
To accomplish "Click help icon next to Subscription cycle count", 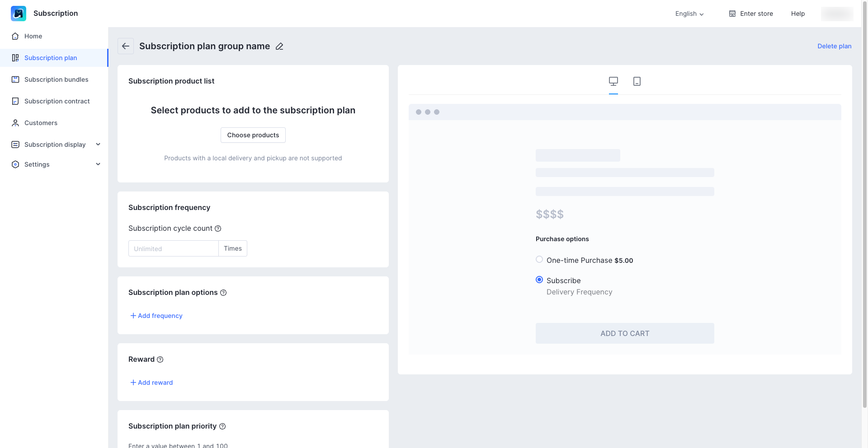I will (218, 229).
